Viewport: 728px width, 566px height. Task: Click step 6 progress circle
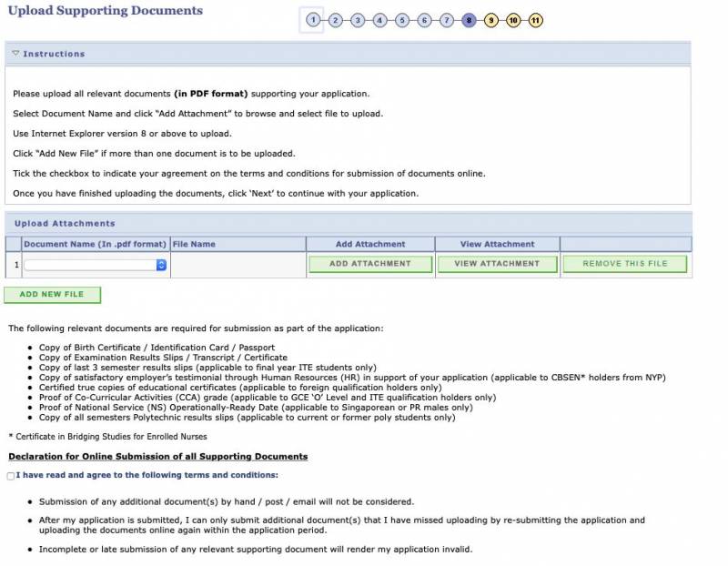tap(424, 20)
